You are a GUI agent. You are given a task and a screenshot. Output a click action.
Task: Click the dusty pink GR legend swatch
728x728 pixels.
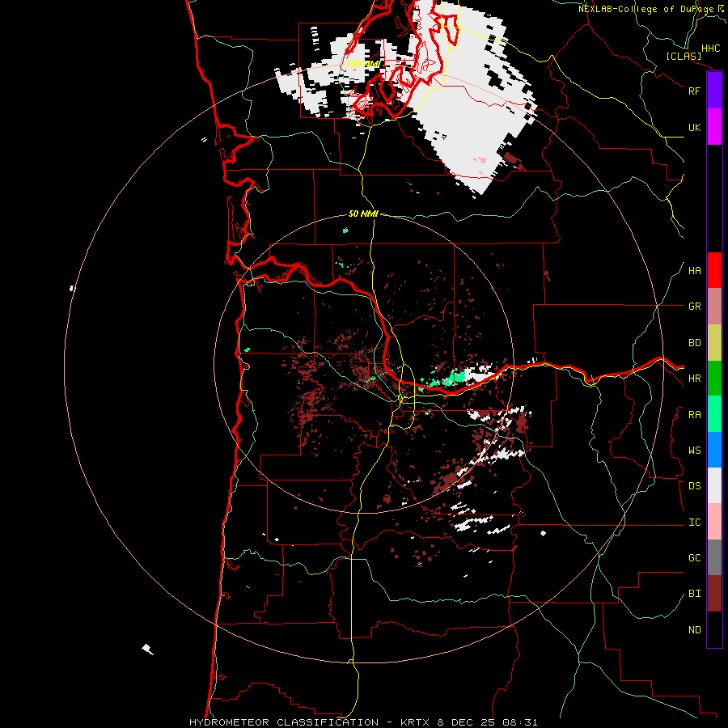pyautogui.click(x=714, y=307)
